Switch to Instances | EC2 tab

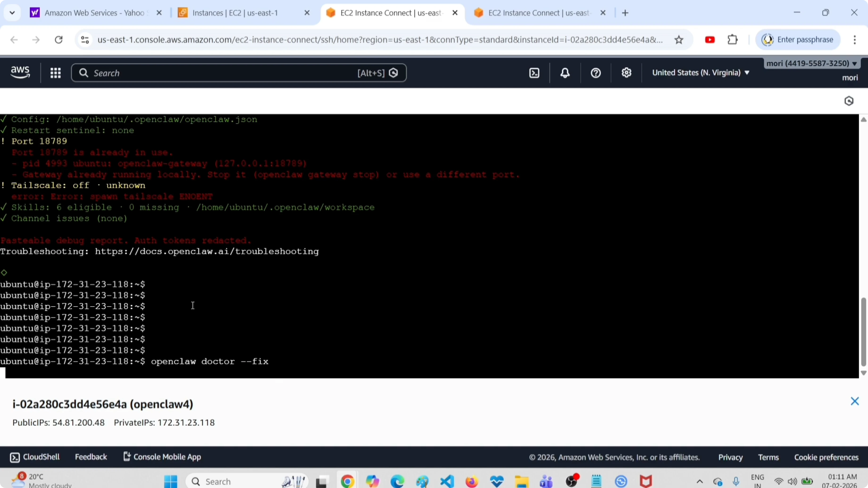(x=235, y=13)
